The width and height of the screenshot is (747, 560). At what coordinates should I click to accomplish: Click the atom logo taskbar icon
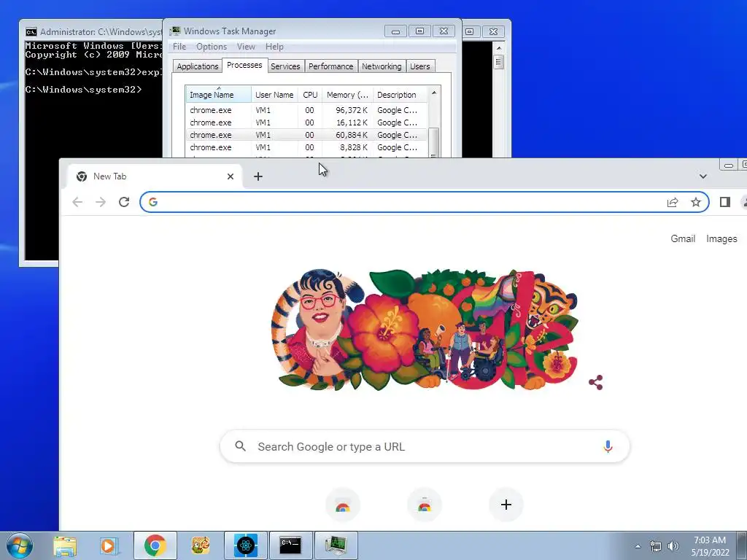click(246, 545)
